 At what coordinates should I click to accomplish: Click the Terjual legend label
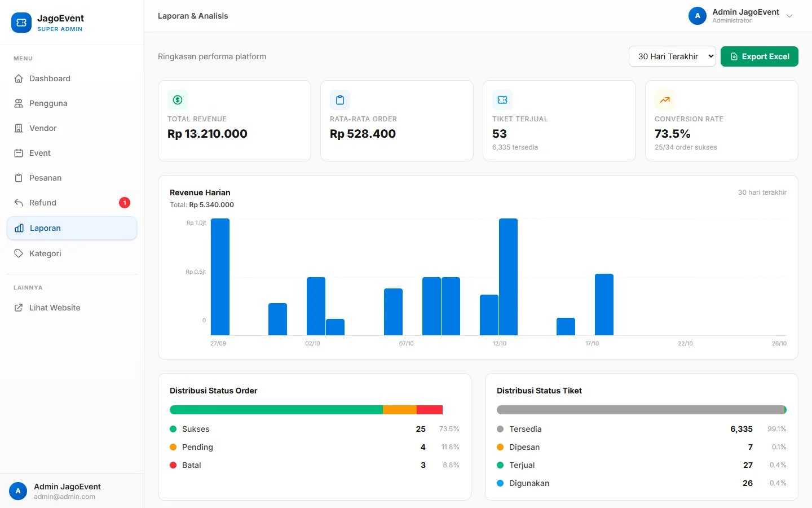point(522,465)
